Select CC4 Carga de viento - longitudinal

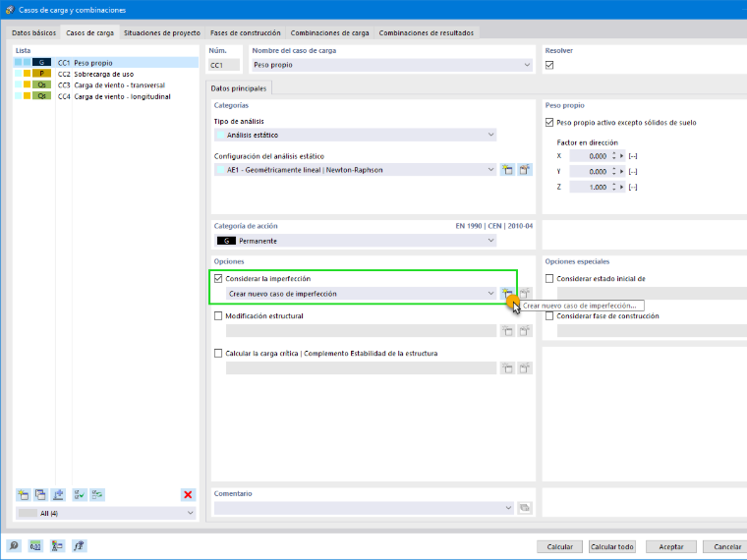[106, 96]
